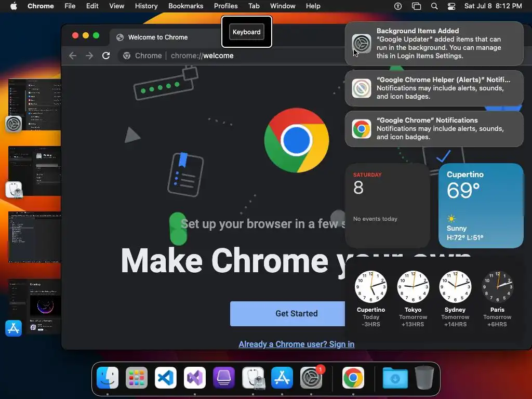Go forward in Chrome

point(89,56)
